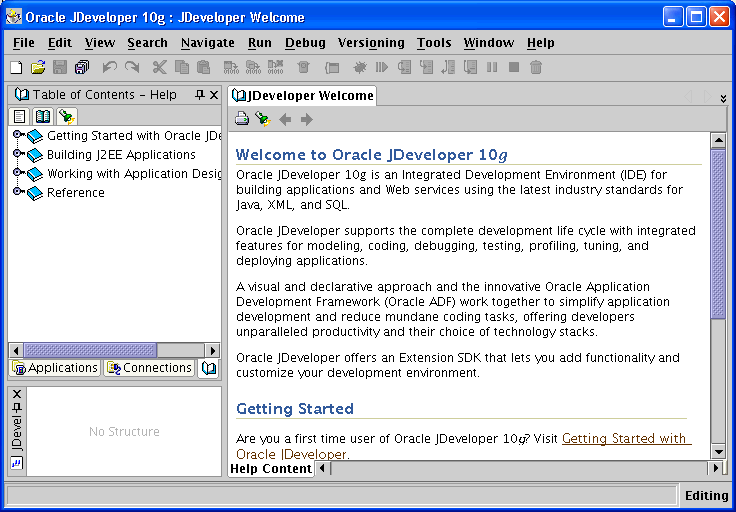Switch to help Search flashlight tab
This screenshot has width=736, height=512.
pyautogui.click(x=67, y=116)
